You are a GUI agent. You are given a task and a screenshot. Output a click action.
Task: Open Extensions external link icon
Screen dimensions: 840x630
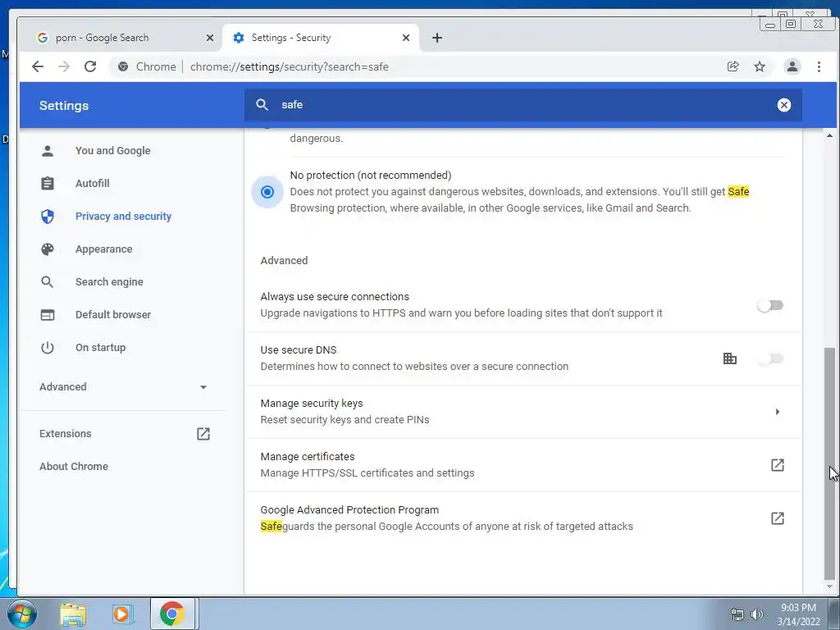pyautogui.click(x=203, y=433)
